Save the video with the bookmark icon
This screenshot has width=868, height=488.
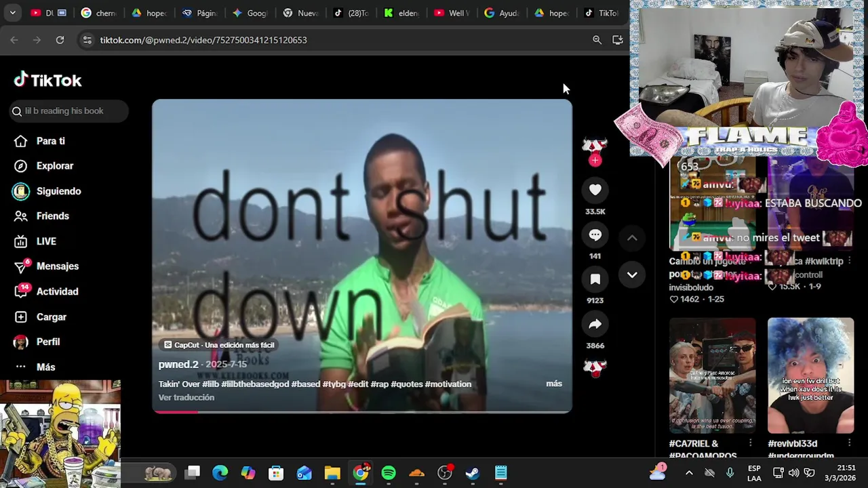coord(595,279)
